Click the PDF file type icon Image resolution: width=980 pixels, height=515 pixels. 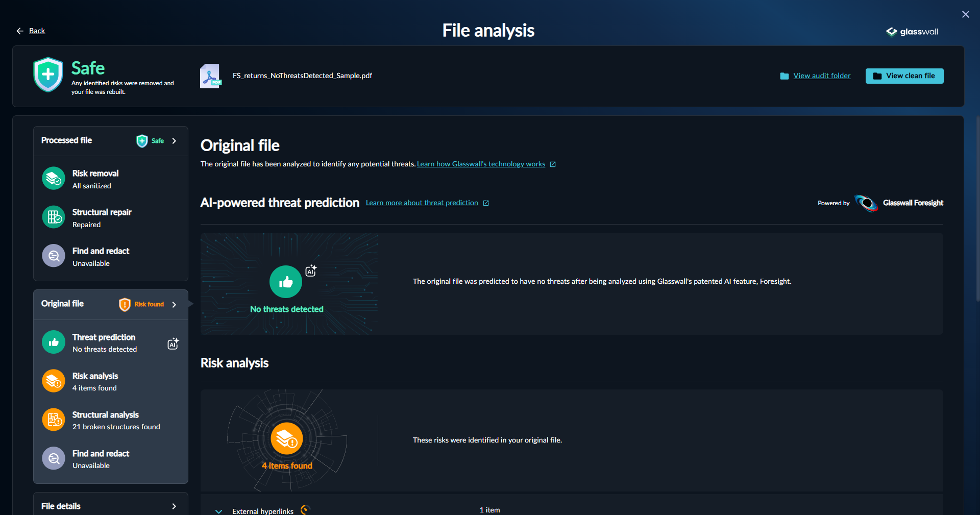click(210, 76)
